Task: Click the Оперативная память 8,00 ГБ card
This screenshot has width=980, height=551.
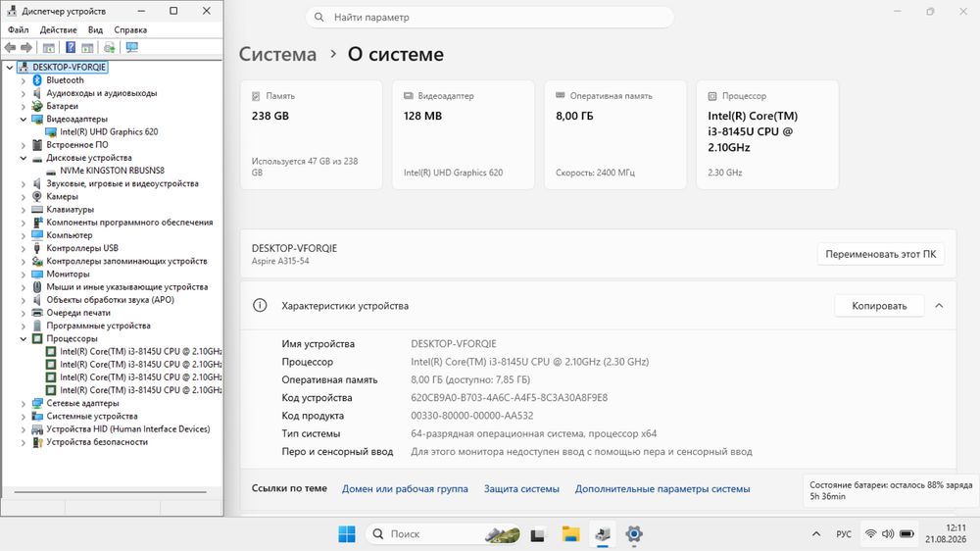Action: click(615, 134)
